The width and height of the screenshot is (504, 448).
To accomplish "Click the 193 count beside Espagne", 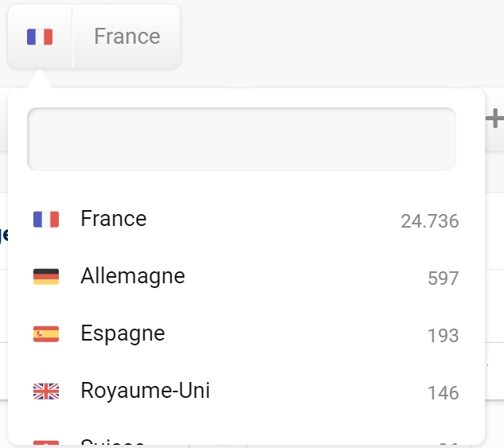I will coord(443,336).
